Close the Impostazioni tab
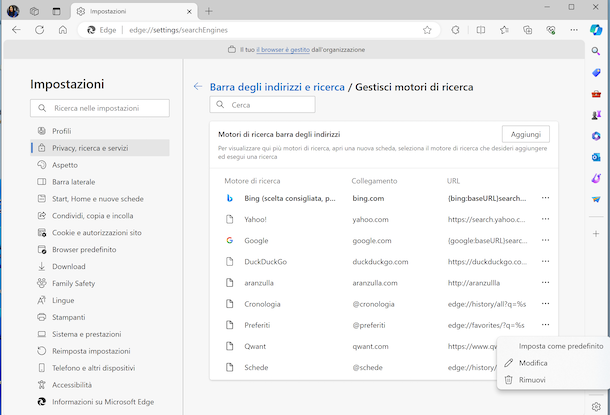 point(189,12)
